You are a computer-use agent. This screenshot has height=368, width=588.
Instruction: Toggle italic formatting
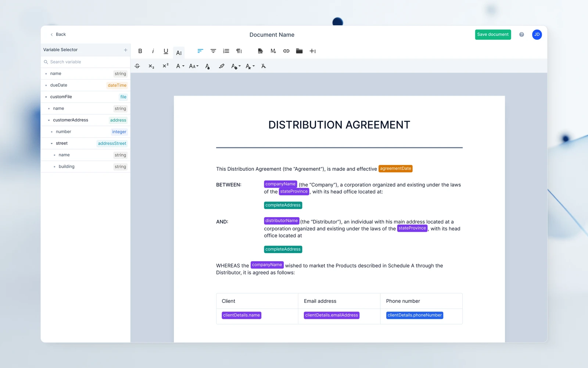(153, 51)
